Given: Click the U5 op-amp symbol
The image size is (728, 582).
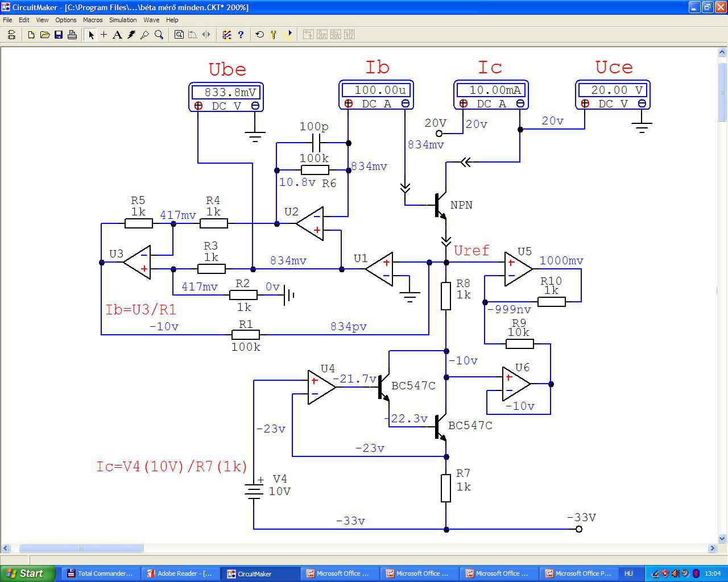Looking at the screenshot, I should click(518, 269).
